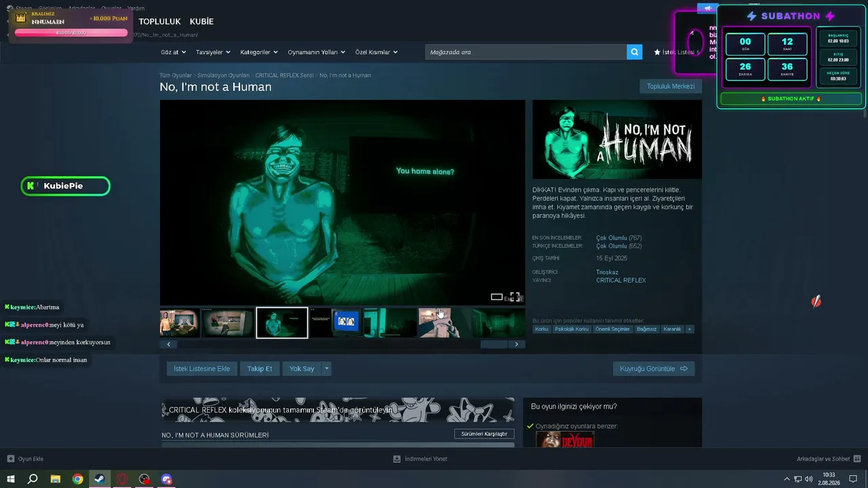Screen dimensions: 868x488
Task: Open the KUBİE profile tab
Action: coord(201,22)
